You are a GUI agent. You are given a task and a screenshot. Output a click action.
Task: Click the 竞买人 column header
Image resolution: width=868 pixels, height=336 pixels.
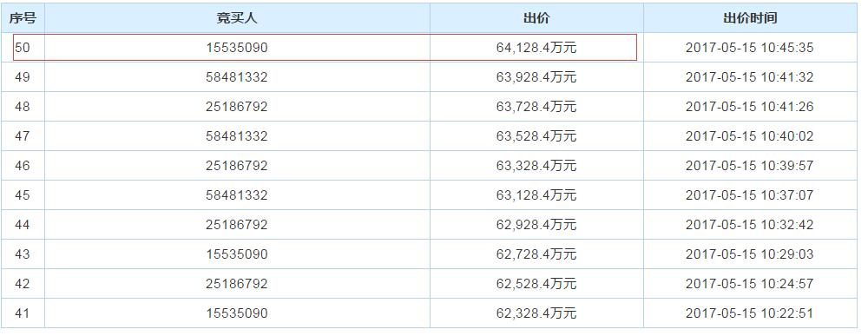pyautogui.click(x=237, y=18)
